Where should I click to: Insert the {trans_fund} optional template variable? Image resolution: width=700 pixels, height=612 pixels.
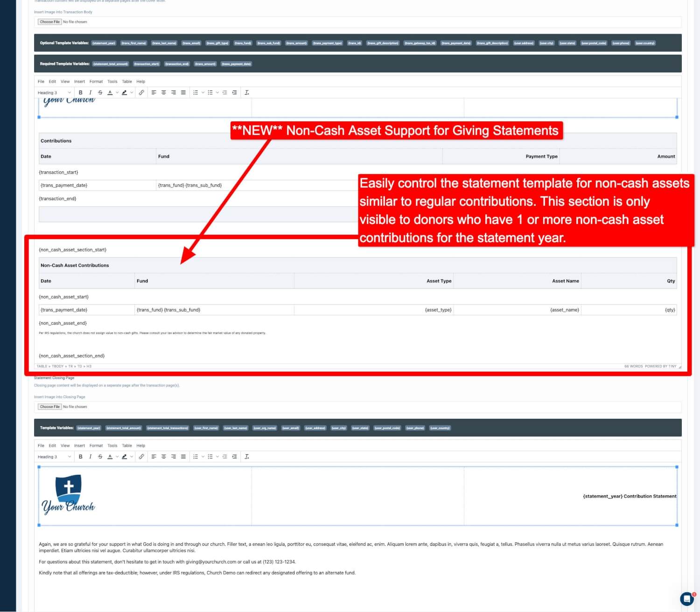[x=243, y=43]
